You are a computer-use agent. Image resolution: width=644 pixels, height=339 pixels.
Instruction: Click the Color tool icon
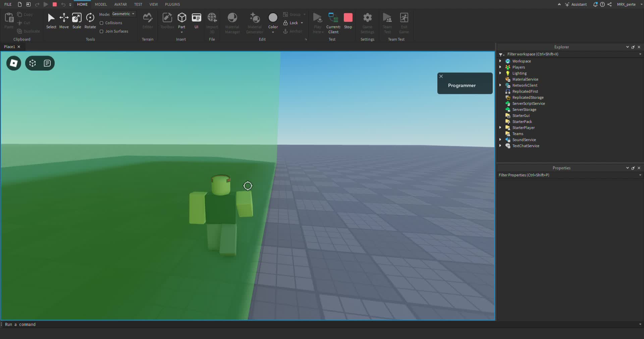pos(273,17)
